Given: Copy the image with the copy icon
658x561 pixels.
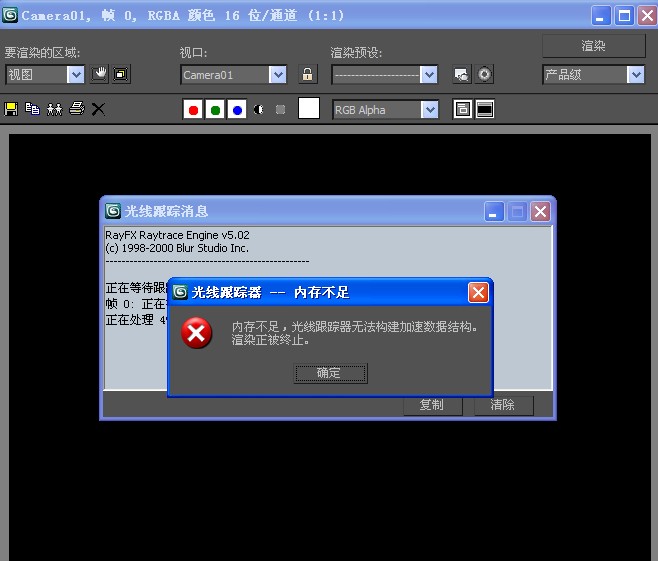Looking at the screenshot, I should click(x=32, y=109).
